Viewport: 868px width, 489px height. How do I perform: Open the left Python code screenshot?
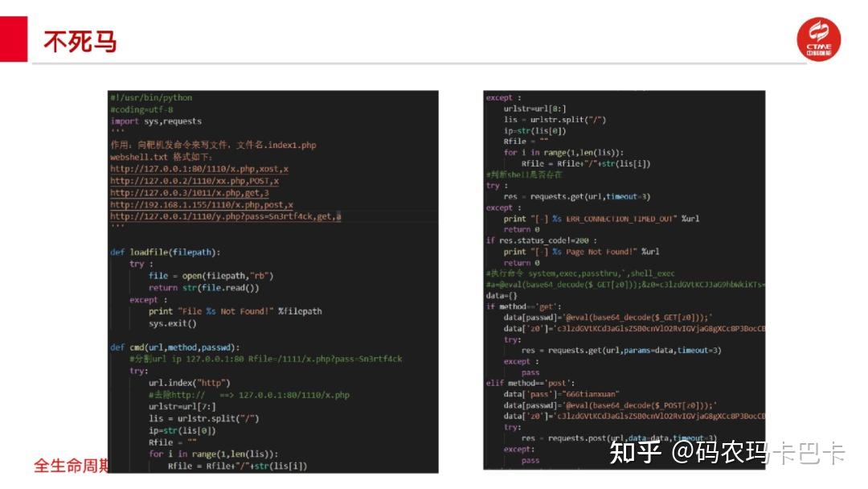pyautogui.click(x=273, y=281)
